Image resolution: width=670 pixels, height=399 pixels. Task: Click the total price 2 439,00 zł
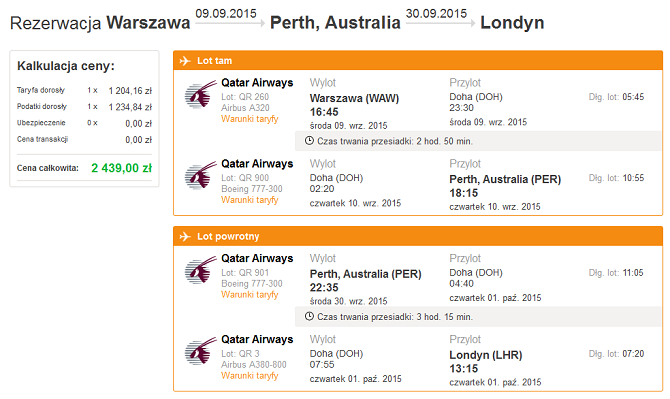click(121, 168)
